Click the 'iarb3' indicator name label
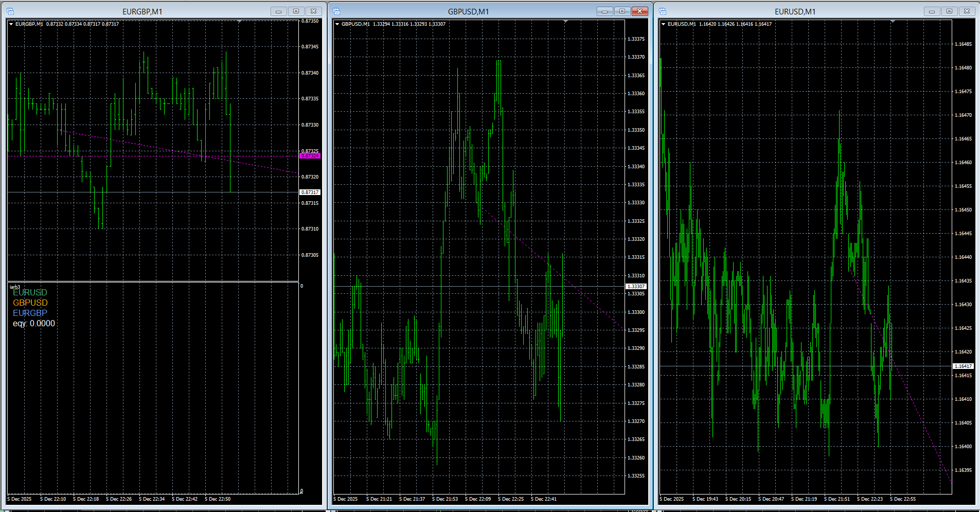Image resolution: width=980 pixels, height=512 pixels. [15, 287]
